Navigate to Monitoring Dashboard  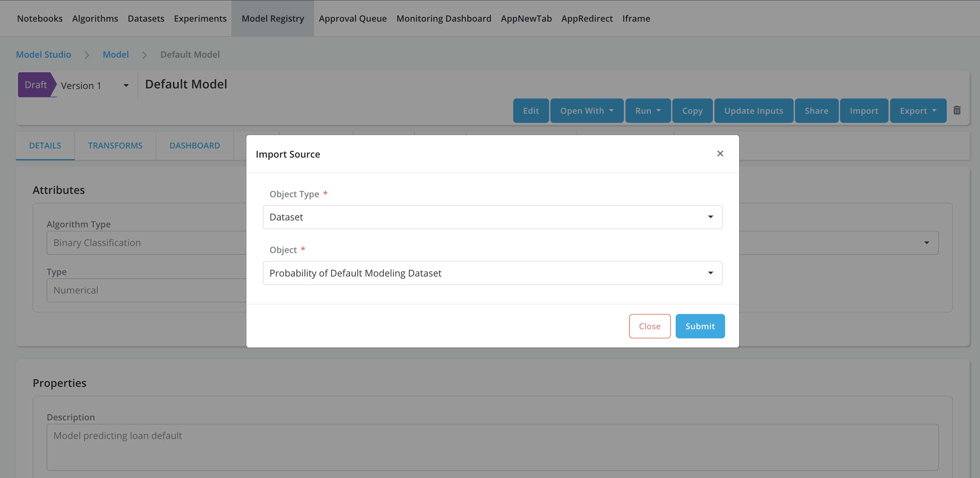pyautogui.click(x=444, y=18)
